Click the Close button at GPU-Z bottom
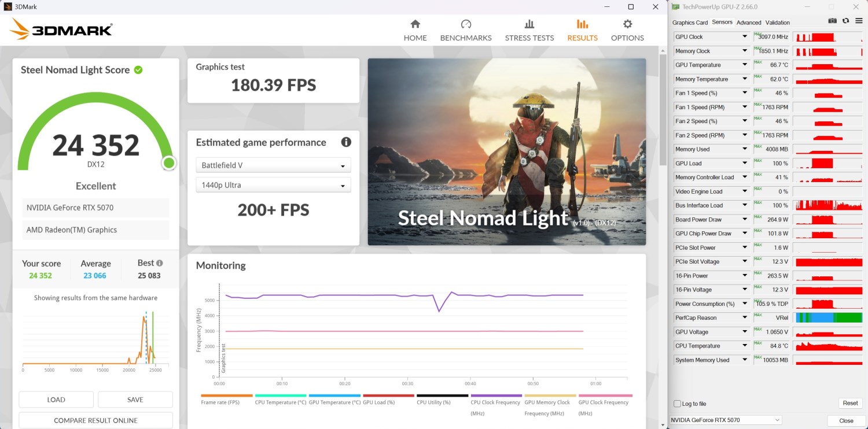 coord(846,420)
